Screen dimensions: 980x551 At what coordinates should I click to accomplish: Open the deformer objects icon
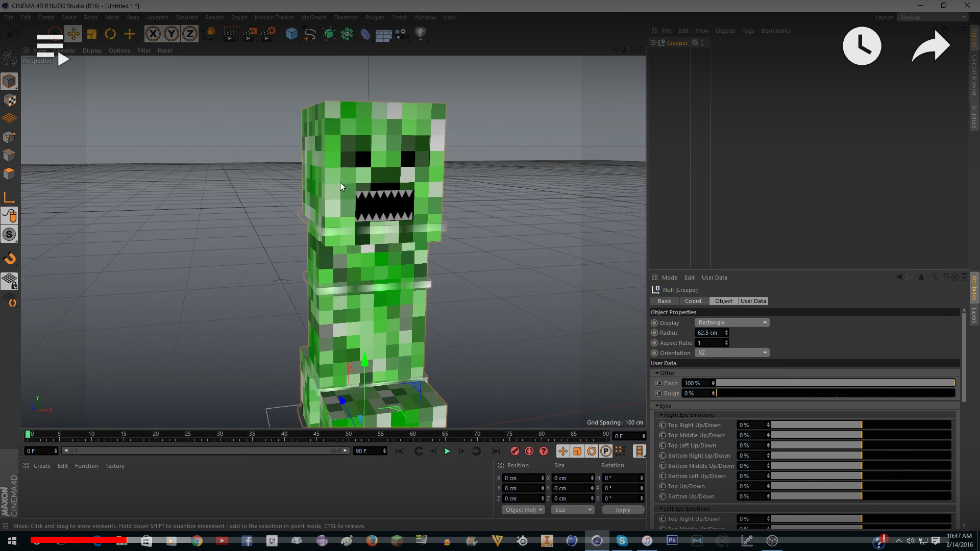(365, 34)
